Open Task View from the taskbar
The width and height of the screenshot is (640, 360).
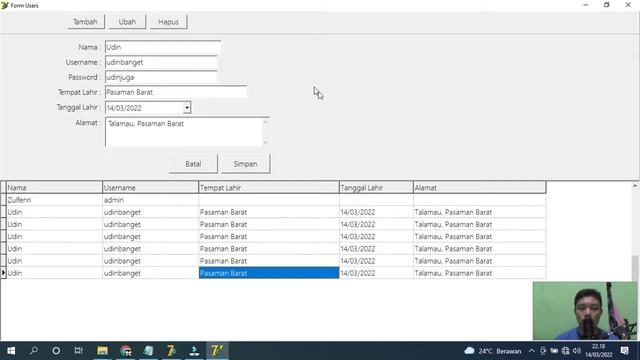click(x=78, y=351)
